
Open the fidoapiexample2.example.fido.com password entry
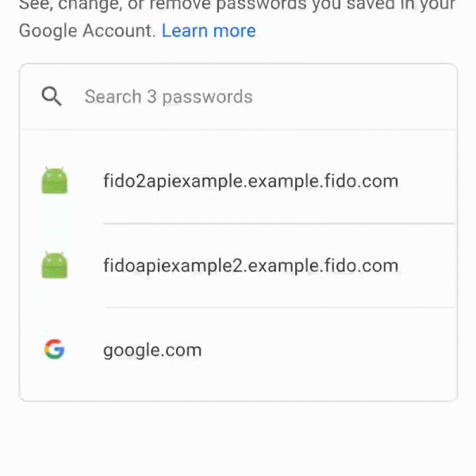click(250, 265)
